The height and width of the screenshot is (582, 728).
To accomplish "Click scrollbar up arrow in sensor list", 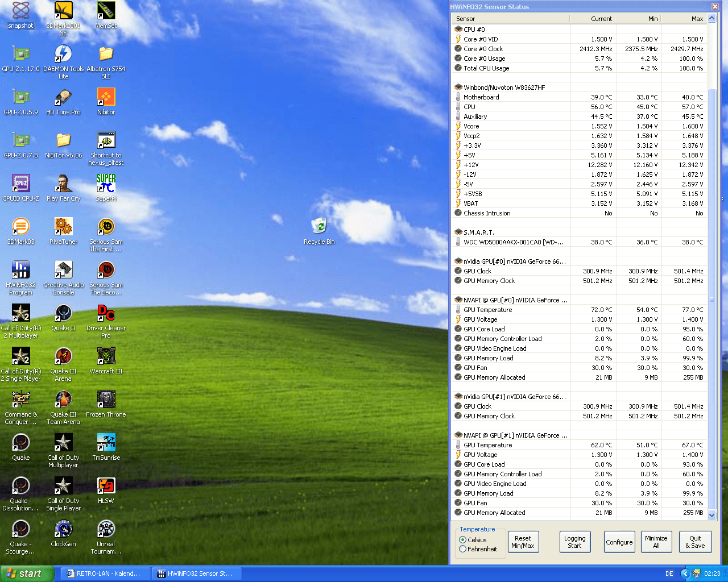I will tap(712, 18).
